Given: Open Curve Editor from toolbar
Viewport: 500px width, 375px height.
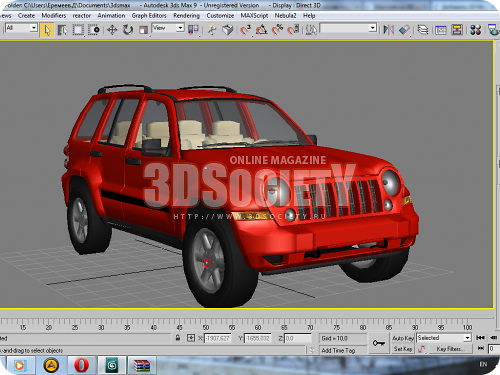Looking at the screenshot, I should point(441,30).
